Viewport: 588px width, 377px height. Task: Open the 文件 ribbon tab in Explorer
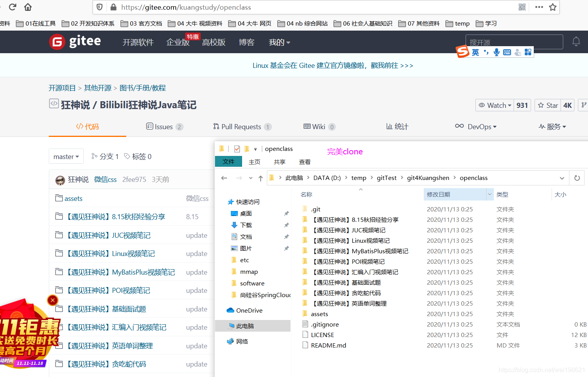pyautogui.click(x=229, y=162)
